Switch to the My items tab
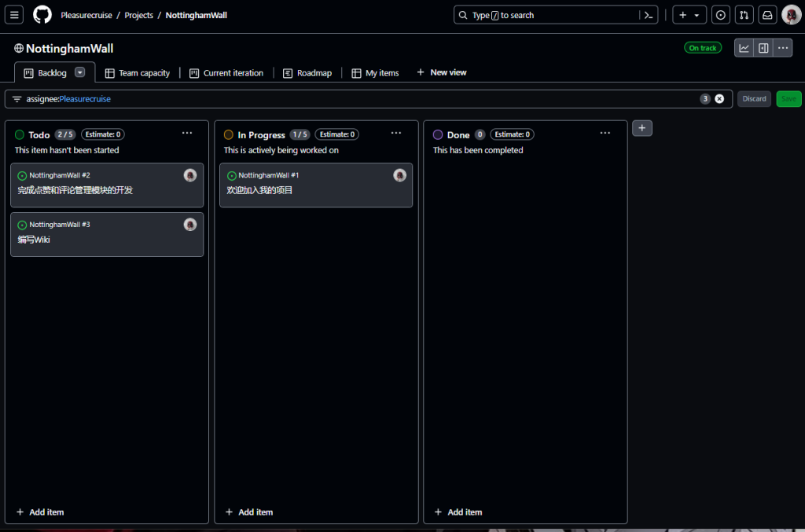 click(375, 73)
